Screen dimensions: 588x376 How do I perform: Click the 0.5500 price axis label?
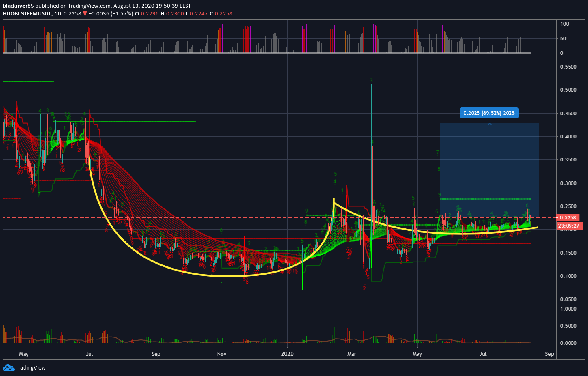coord(568,67)
